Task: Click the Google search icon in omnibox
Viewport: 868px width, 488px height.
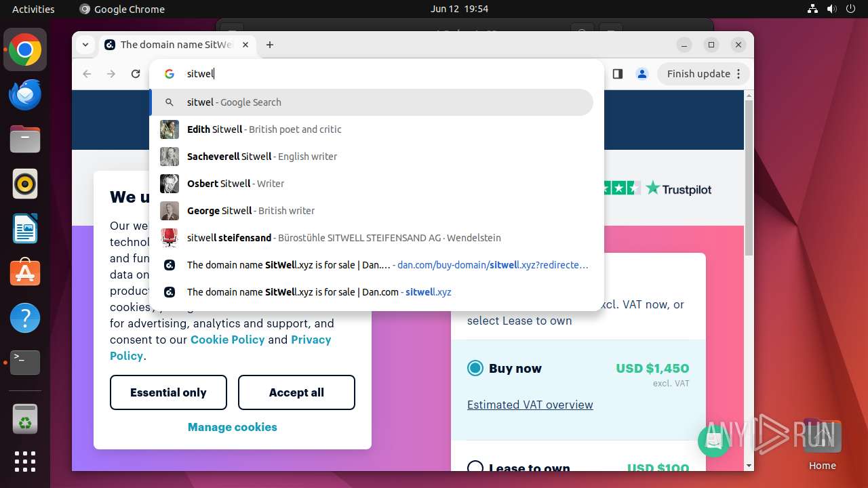Action: (170, 74)
